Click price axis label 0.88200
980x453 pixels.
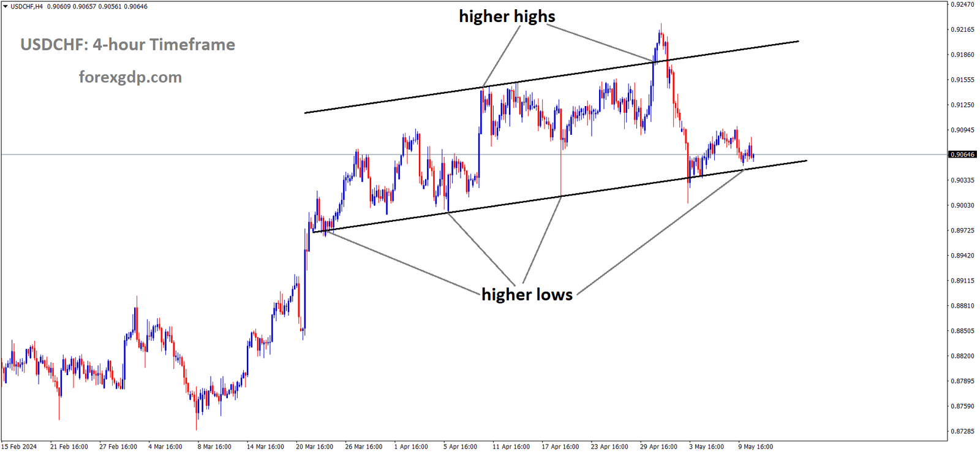(962, 356)
